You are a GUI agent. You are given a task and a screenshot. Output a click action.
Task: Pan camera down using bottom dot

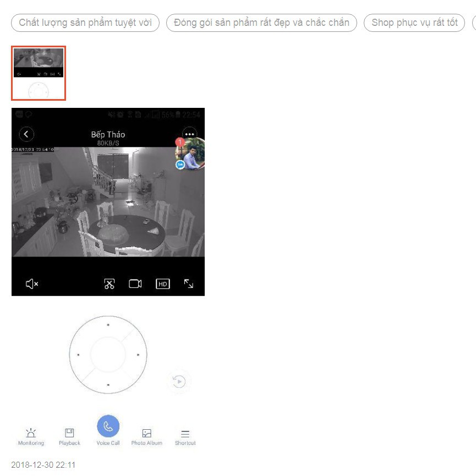[x=108, y=385]
